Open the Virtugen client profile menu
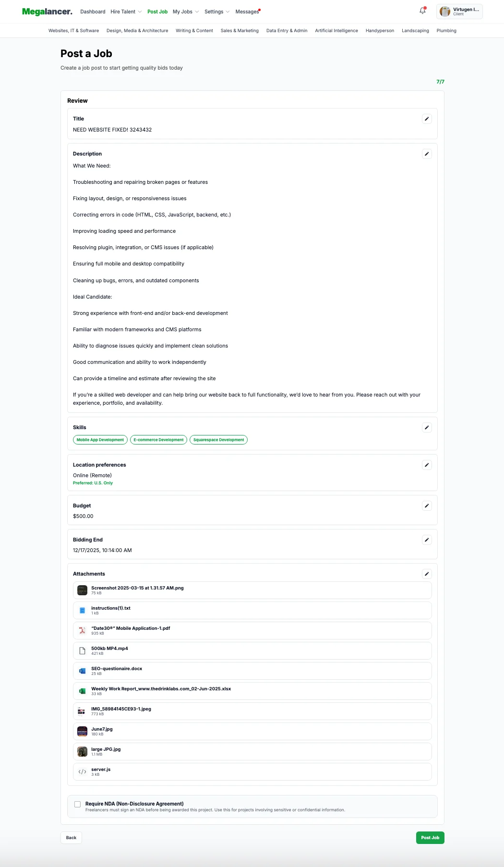Viewport: 504px width, 867px height. pos(459,12)
